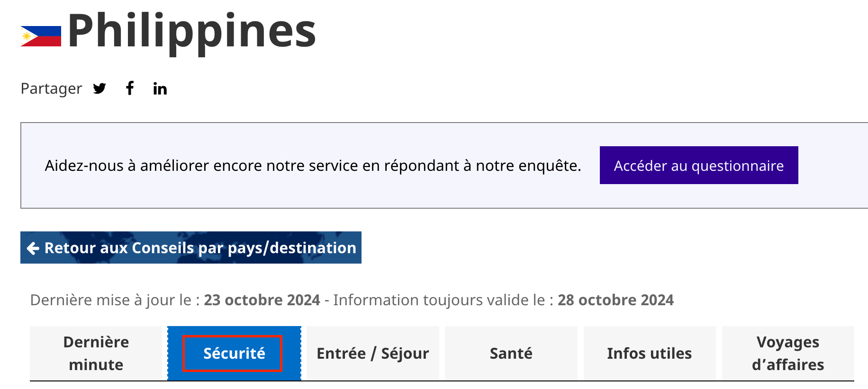Click the Partager label
Image resolution: width=868 pixels, height=389 pixels.
(x=51, y=88)
